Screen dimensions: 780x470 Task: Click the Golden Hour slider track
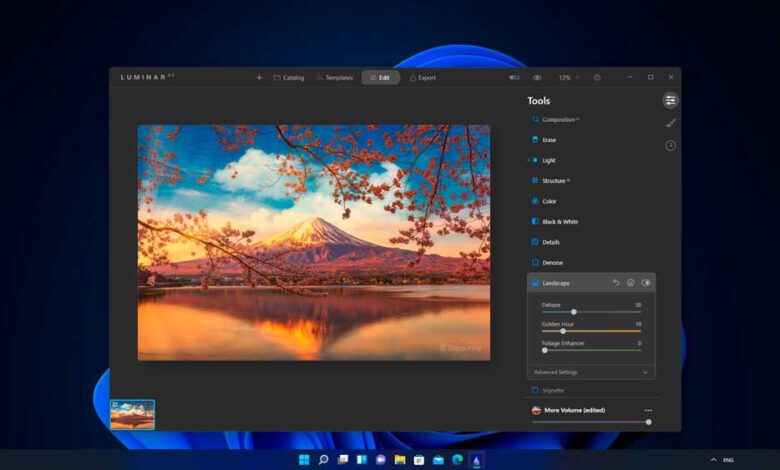pos(591,331)
